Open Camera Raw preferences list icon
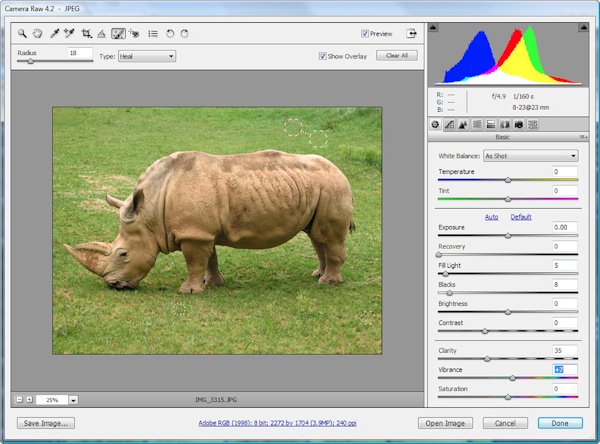The width and height of the screenshot is (600, 444). coord(153,34)
